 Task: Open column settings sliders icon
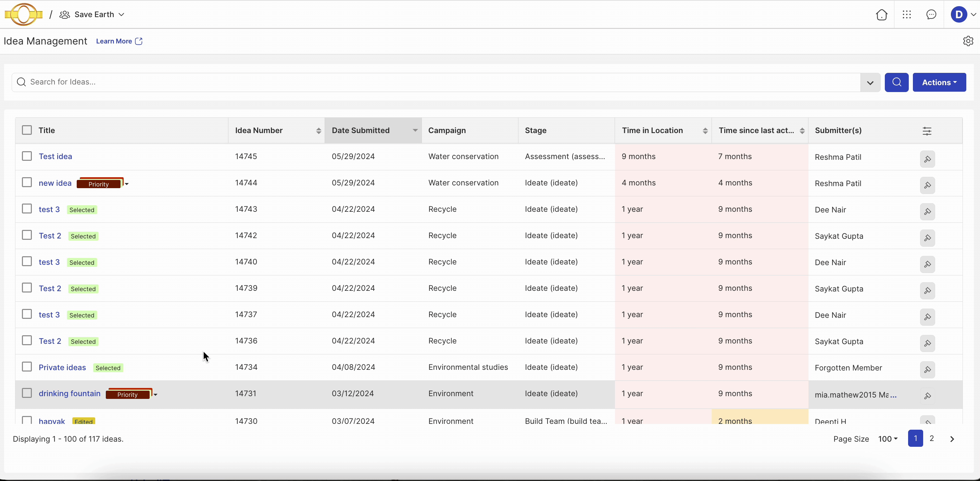pos(927,131)
